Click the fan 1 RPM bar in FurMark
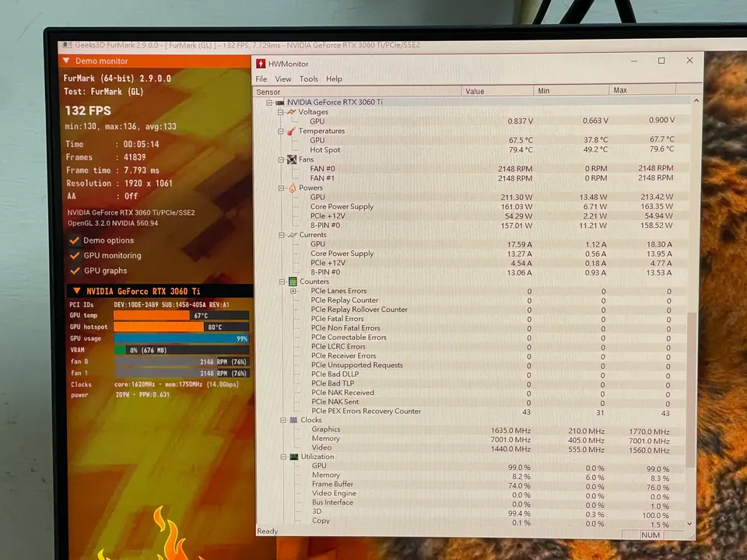This screenshot has height=560, width=747. (182, 373)
